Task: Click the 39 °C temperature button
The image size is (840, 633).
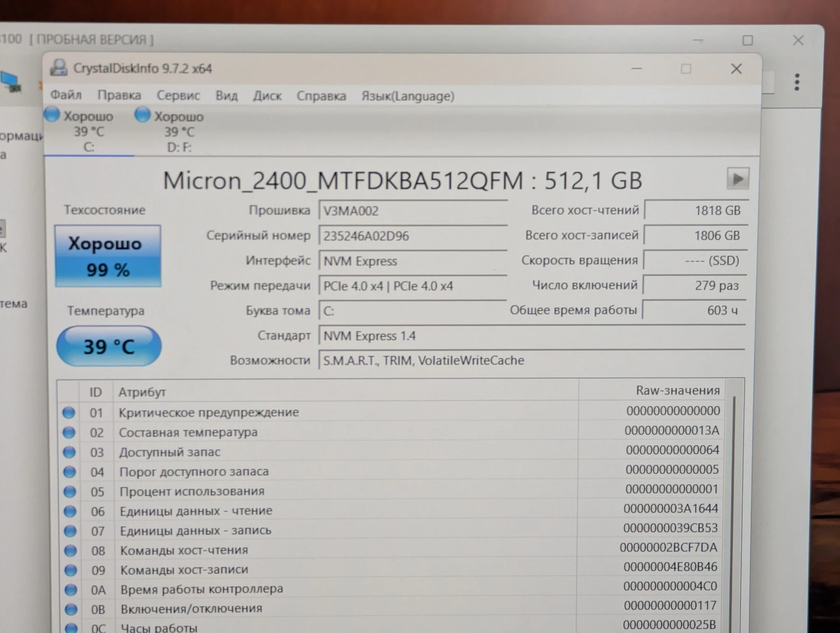Action: [x=109, y=346]
